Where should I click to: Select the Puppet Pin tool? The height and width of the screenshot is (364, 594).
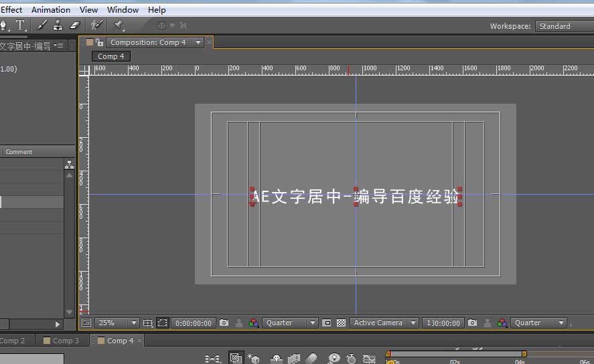pyautogui.click(x=118, y=25)
